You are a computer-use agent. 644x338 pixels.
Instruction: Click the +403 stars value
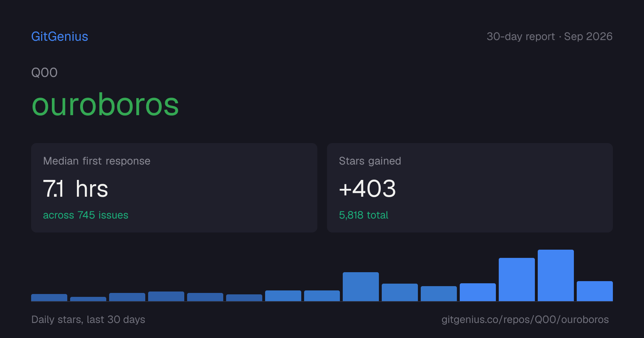(x=367, y=189)
